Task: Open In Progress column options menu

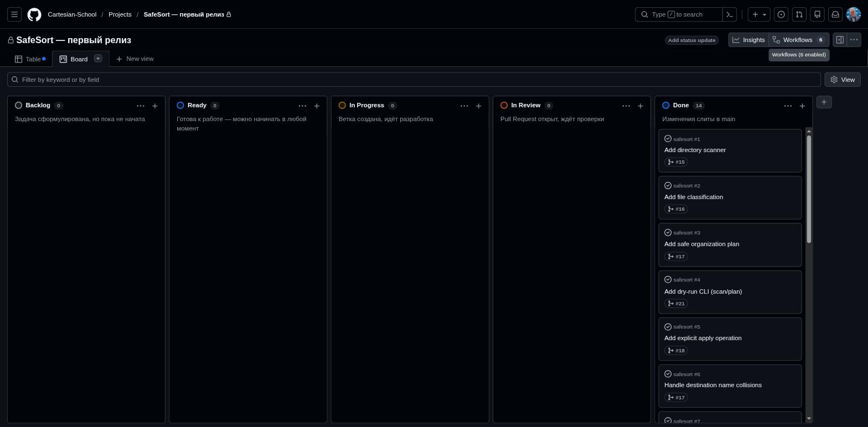Action: pos(464,106)
